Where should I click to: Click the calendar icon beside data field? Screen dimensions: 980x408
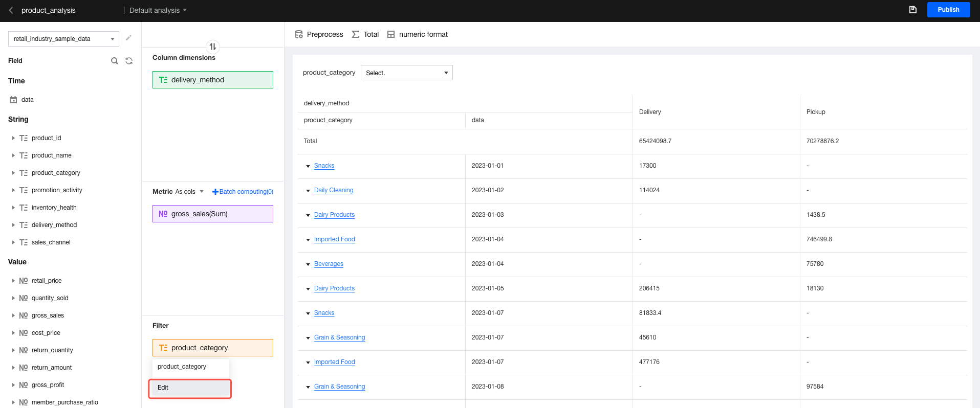(x=13, y=100)
